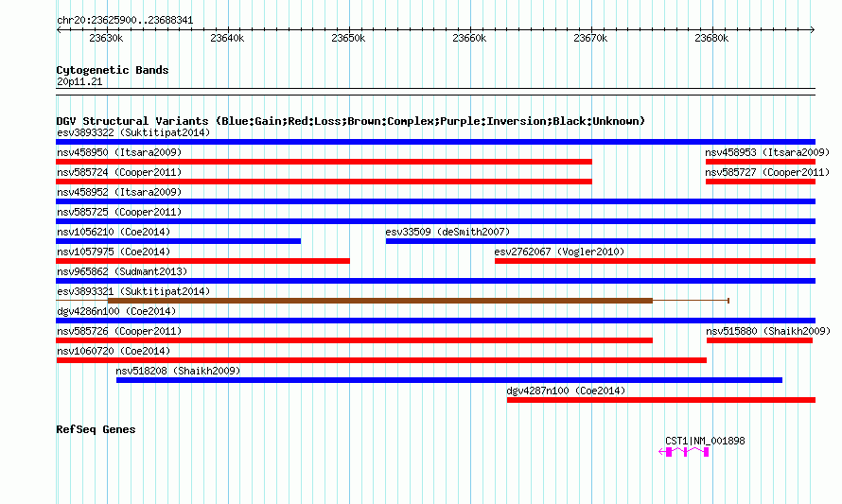This screenshot has height=504, width=842.
Task: Click the red nsv515880 loss bar
Action: pyautogui.click(x=760, y=340)
